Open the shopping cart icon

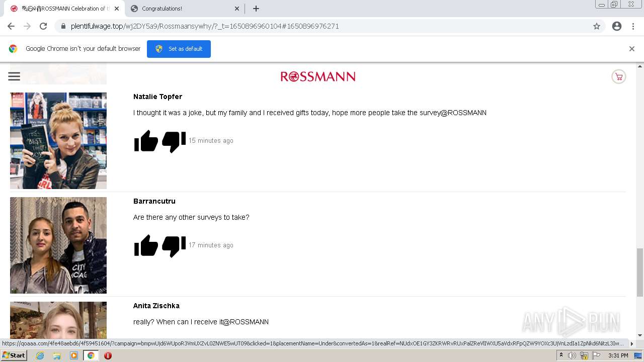coord(618,77)
